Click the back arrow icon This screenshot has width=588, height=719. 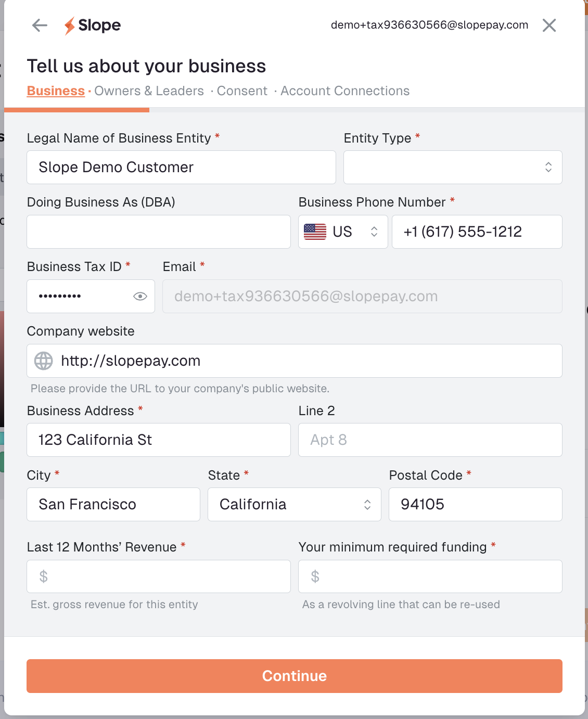coord(40,25)
